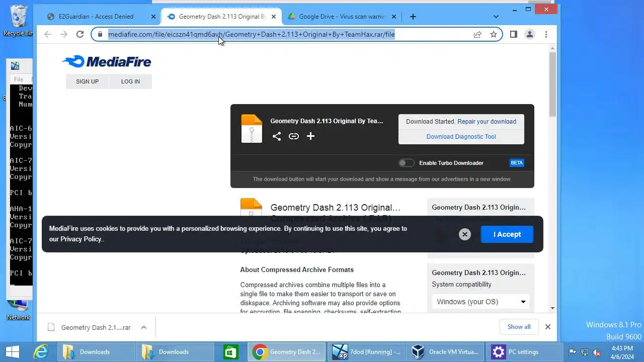The height and width of the screenshot is (362, 644).
Task: Open the first Downloads taskbar folder
Action: pos(96,351)
